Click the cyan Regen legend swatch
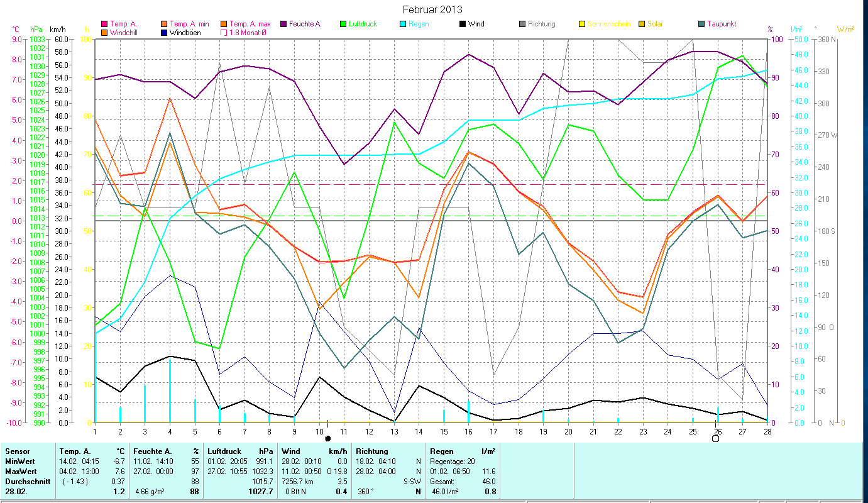The width and height of the screenshot is (868, 503). pos(403,25)
